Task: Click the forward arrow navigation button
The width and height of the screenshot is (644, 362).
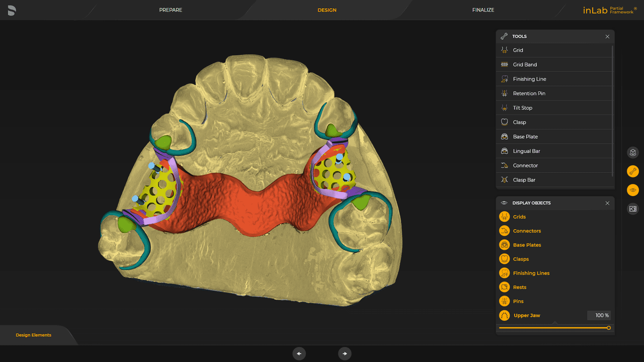Action: [x=345, y=353]
